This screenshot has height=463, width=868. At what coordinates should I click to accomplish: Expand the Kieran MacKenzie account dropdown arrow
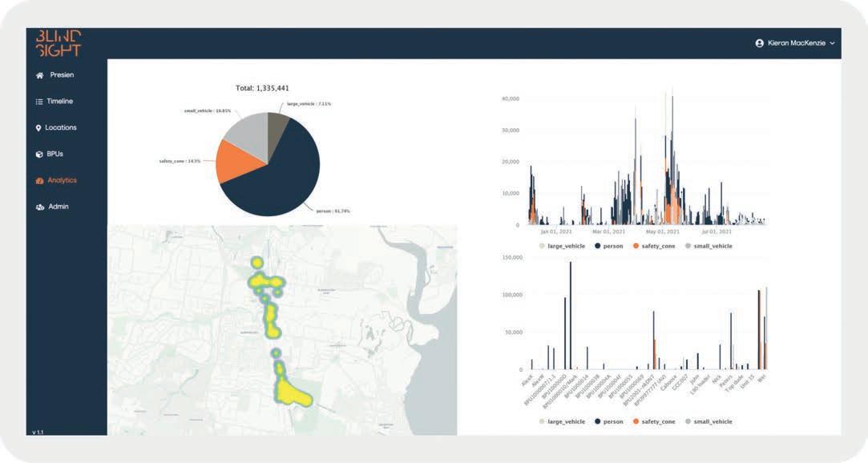tap(832, 43)
